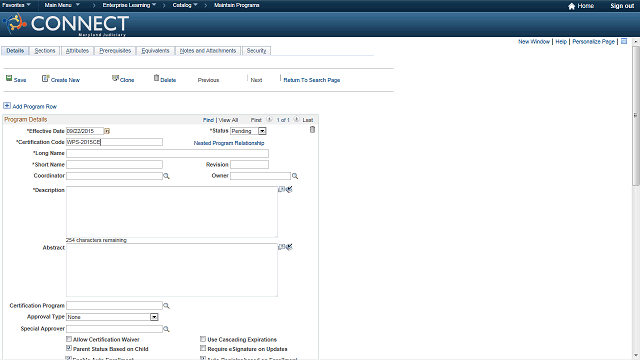Expand Enterprise Learning breadcrumb menu
Image resolution: width=640 pixels, height=360 pixels.
[129, 5]
